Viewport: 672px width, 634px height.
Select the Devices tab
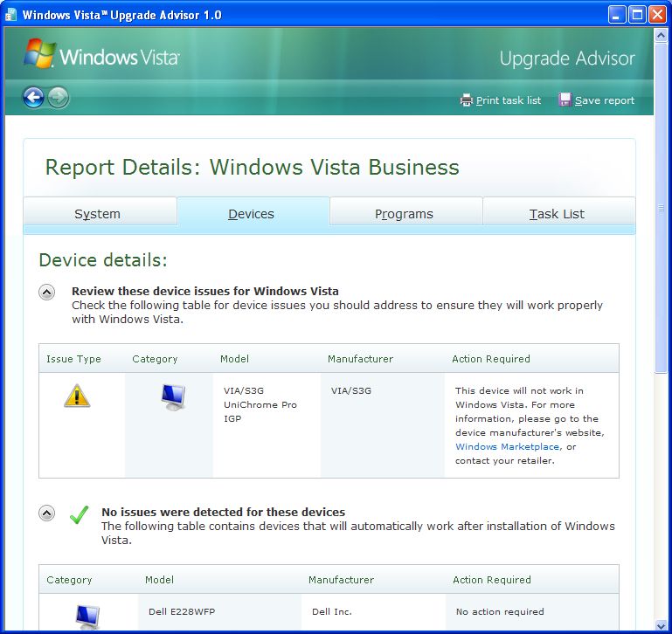point(253,213)
